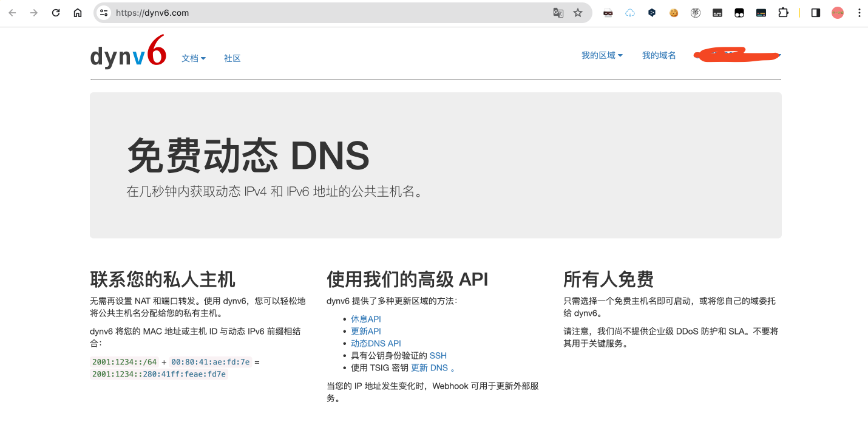Click the palm tree extension icon
The image size is (868, 436).
click(696, 12)
